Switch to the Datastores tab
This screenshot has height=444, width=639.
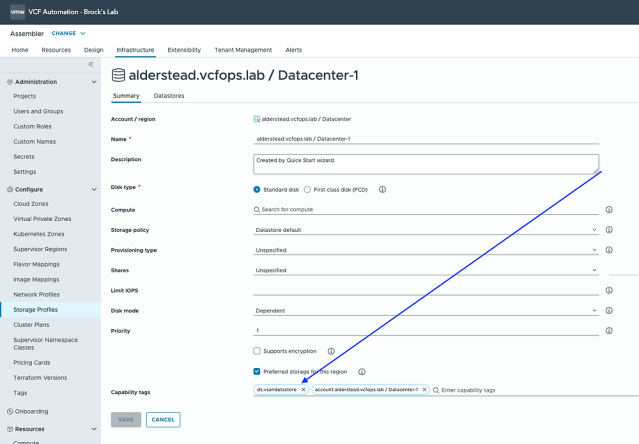coord(169,96)
